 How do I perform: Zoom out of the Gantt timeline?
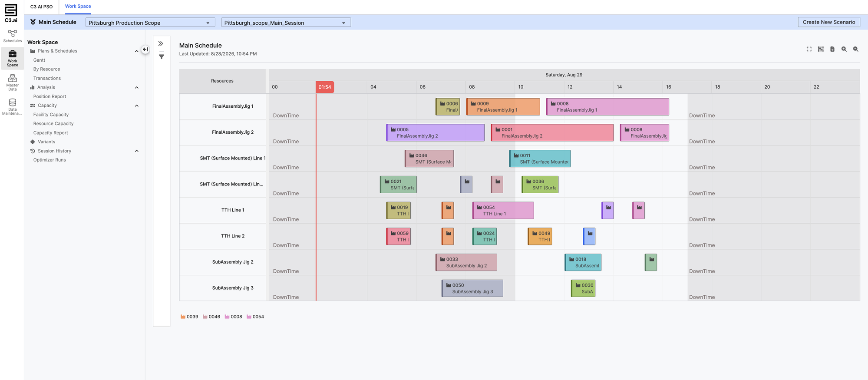[x=856, y=49]
